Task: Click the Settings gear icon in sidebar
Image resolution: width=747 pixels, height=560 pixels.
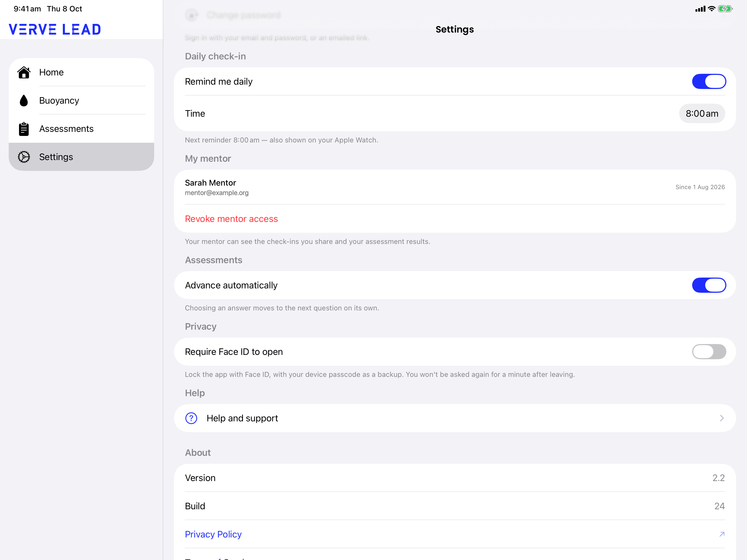Action: [x=24, y=157]
